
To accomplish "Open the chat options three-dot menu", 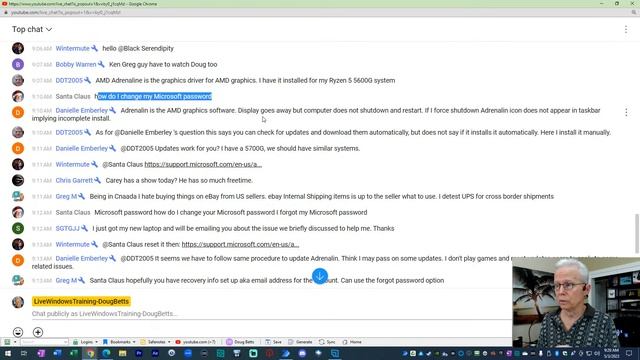I will [626, 29].
